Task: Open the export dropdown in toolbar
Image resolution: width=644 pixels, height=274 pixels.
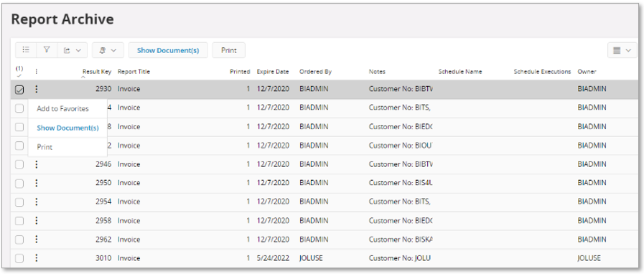Action: (73, 50)
